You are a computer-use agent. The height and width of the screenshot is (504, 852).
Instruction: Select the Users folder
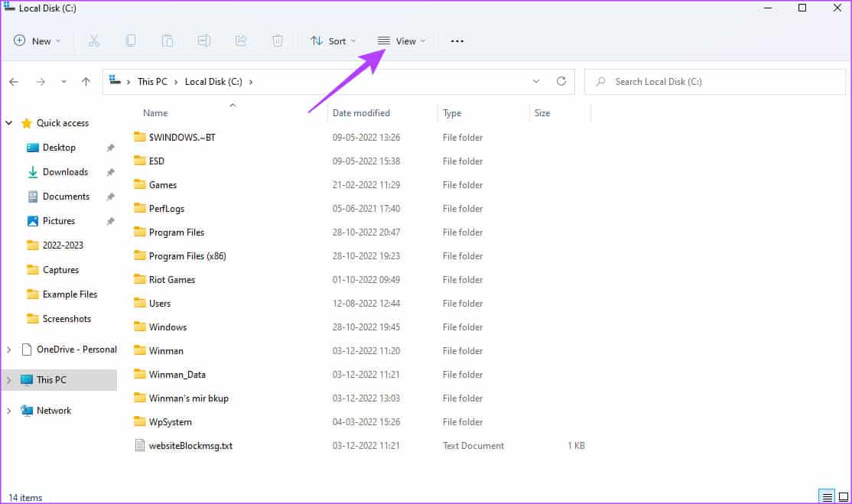tap(160, 304)
